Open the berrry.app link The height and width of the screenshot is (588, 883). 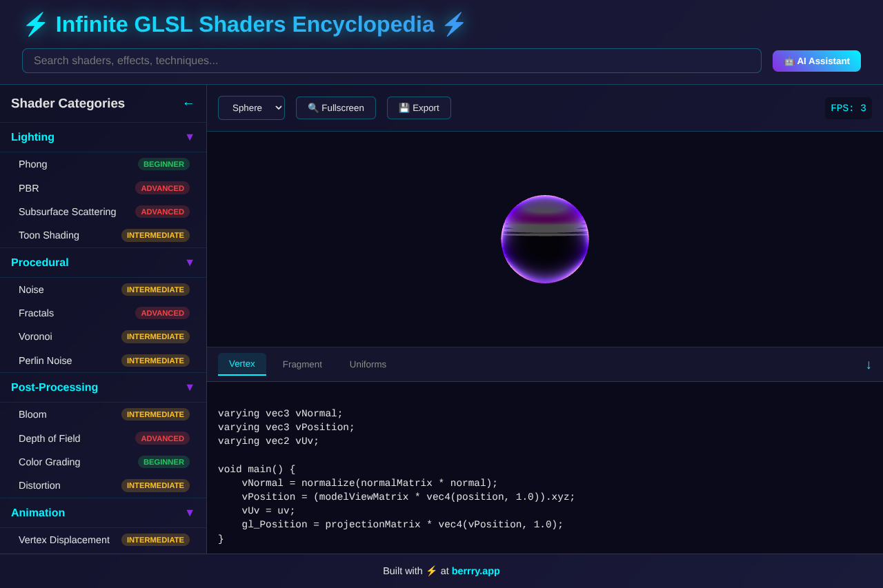(475, 571)
